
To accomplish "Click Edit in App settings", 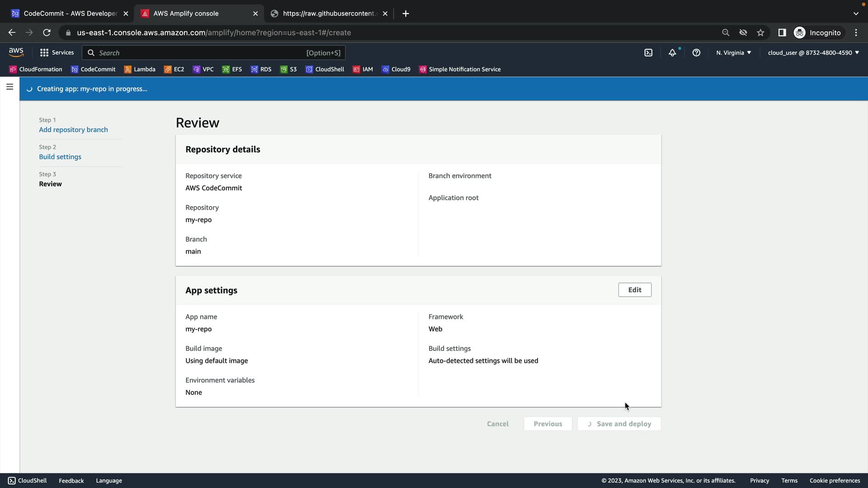I will click(x=634, y=290).
